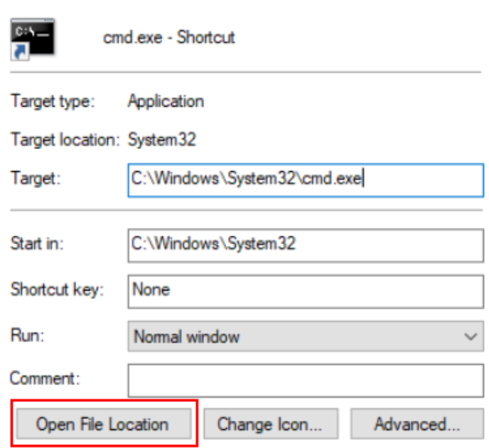Click the "Start in:" label
Image resolution: width=489 pixels, height=448 pixels.
37,244
